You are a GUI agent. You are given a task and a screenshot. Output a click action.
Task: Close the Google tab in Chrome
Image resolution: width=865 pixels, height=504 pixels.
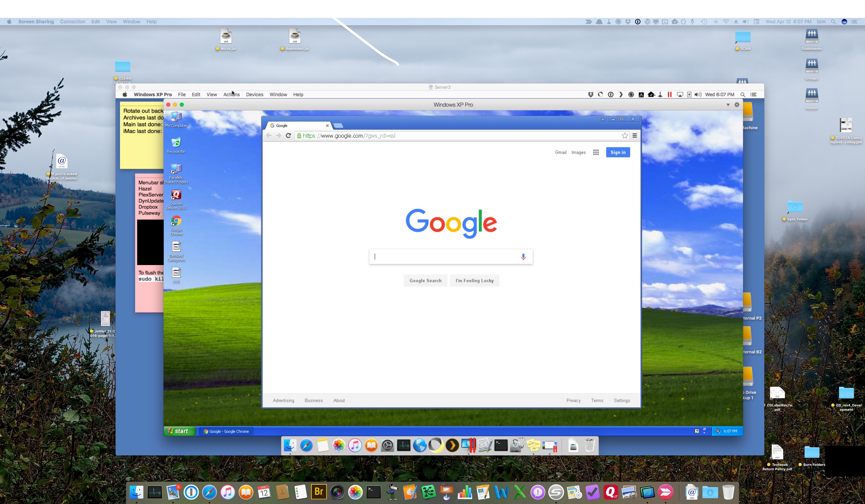(x=327, y=125)
